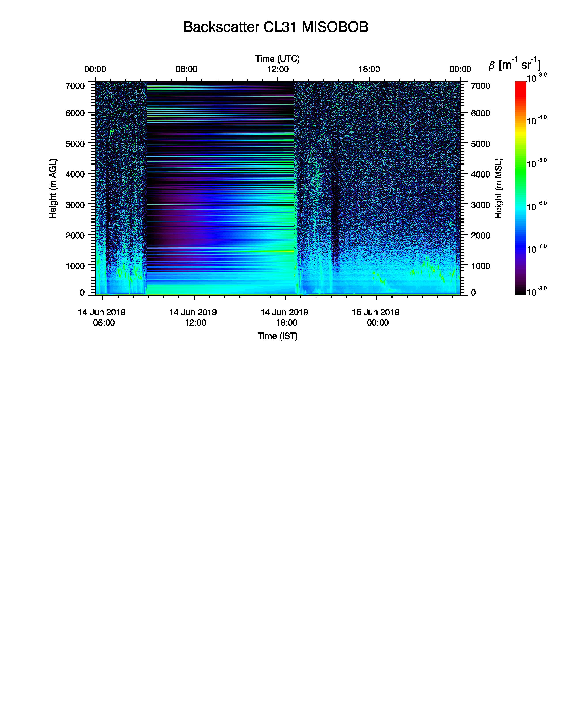This screenshot has height=728, width=563.
Task: Click the 3000 tick on left height axis
Action: pyautogui.click(x=75, y=205)
